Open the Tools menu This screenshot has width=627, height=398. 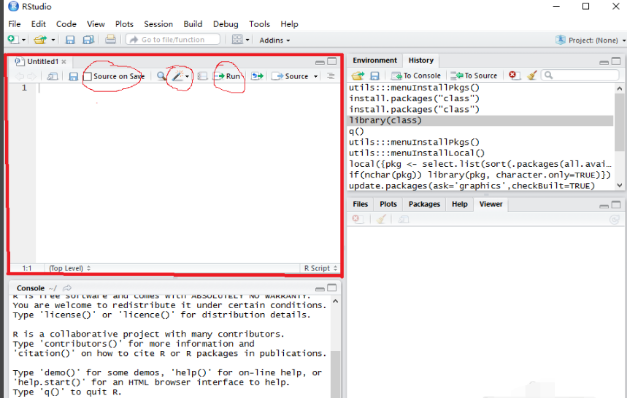[x=259, y=24]
